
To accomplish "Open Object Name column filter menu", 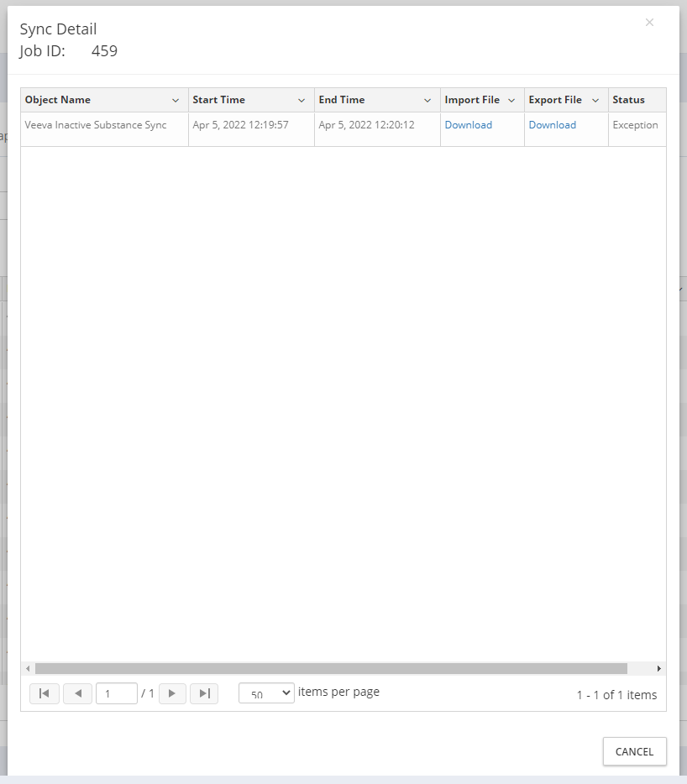I will [176, 101].
